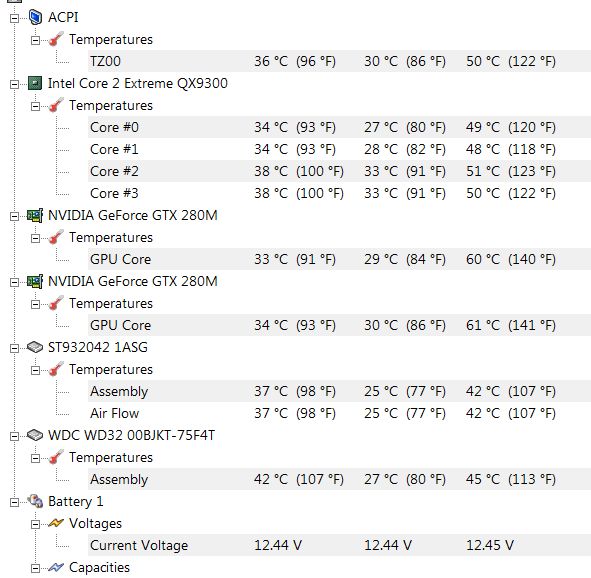The image size is (591, 578).
Task: Click the first NVIDIA GeForce GTX 280M card icon
Action: pyautogui.click(x=35, y=216)
